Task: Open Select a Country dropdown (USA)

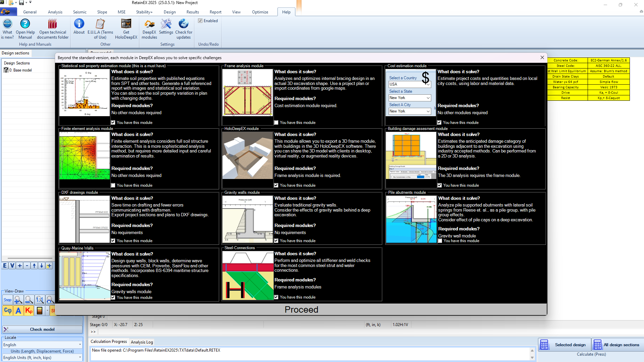Action: pyautogui.click(x=409, y=84)
